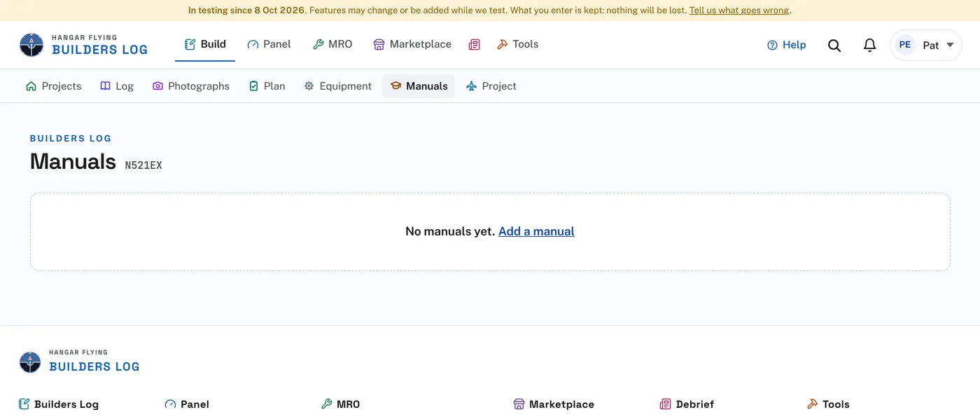Click the footer Hangar Flying Builders Log logo

coord(80,362)
